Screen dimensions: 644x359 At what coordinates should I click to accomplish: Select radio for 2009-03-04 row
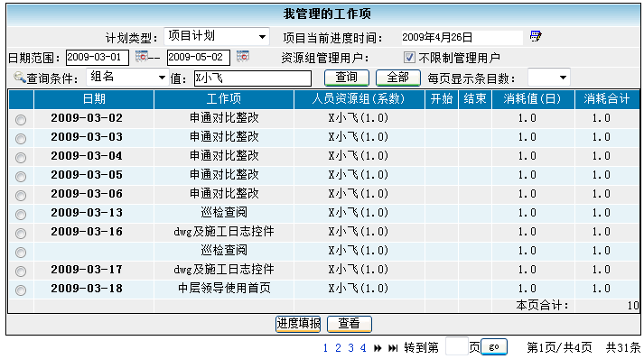pos(21,158)
